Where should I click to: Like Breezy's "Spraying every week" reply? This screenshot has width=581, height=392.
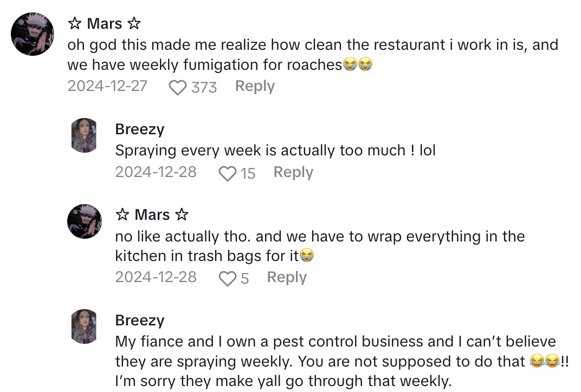tap(227, 173)
